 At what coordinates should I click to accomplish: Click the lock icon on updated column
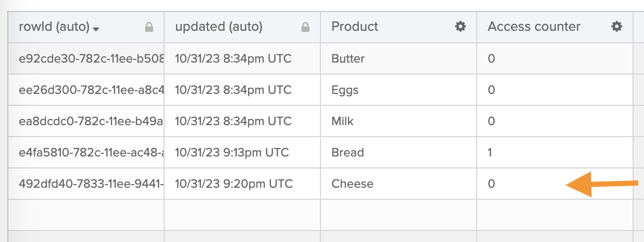click(x=305, y=27)
